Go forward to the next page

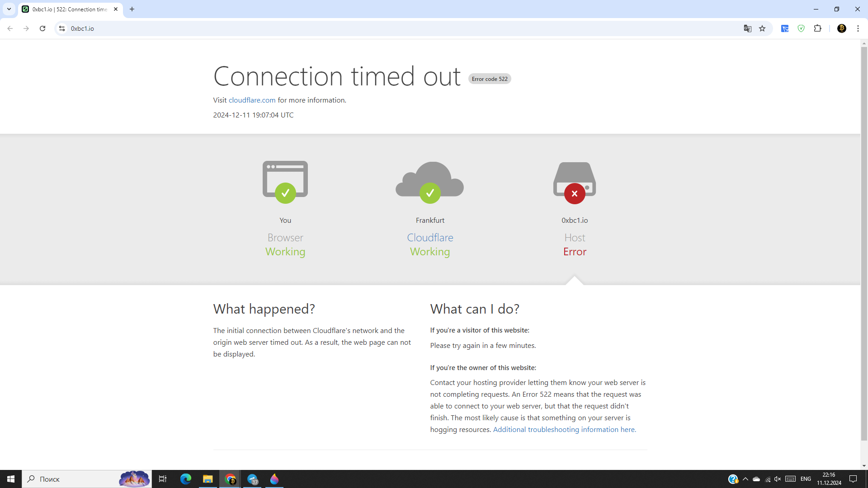26,28
